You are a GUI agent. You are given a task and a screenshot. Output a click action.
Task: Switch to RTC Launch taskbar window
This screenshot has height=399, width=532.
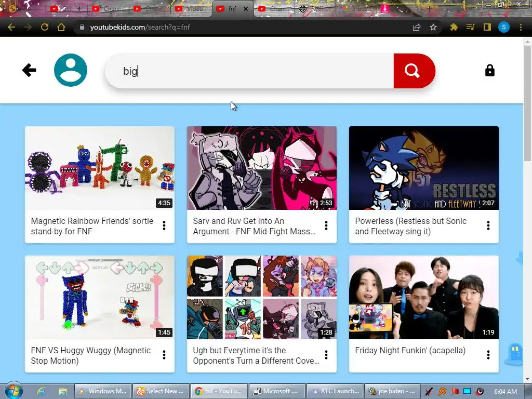coord(335,391)
